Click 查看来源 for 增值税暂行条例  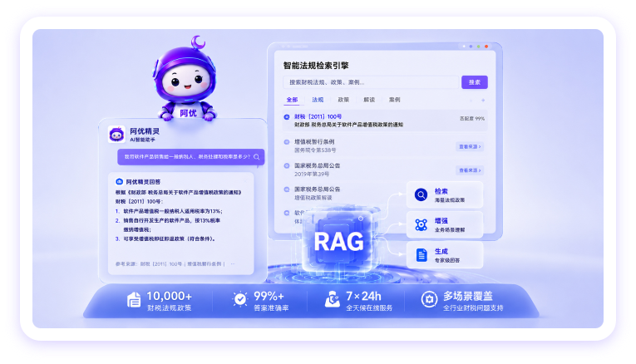click(470, 147)
